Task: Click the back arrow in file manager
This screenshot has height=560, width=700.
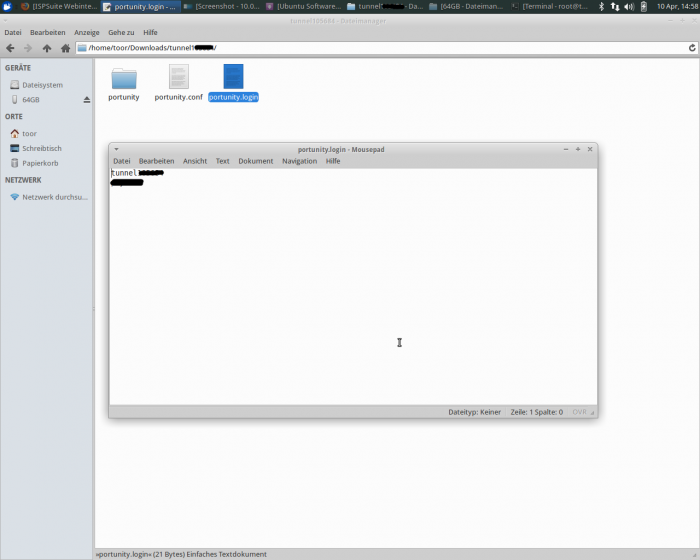Action: click(10, 48)
